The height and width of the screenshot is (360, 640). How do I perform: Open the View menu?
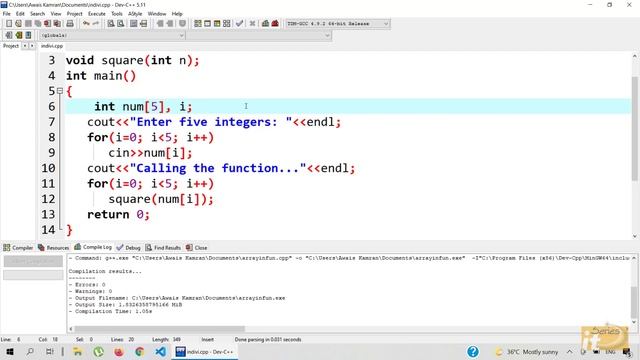coord(56,13)
